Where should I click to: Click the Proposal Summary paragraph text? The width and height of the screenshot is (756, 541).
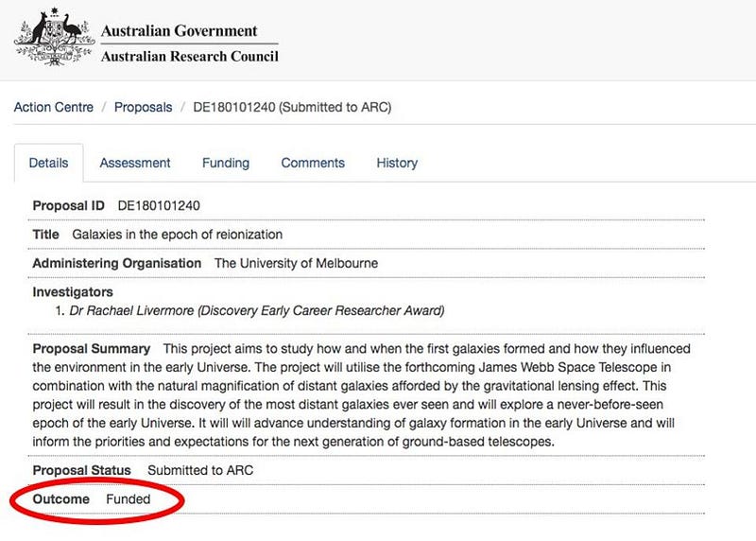[362, 395]
